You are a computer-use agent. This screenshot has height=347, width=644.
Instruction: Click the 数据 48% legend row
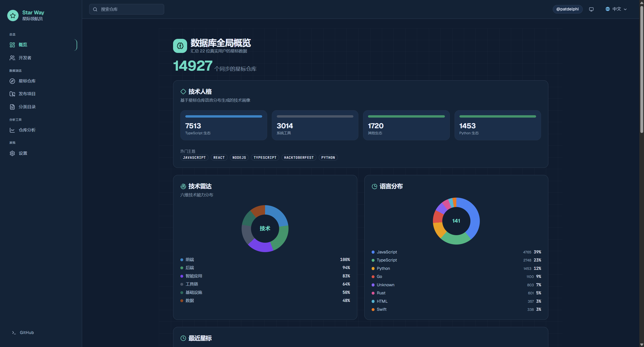click(x=265, y=301)
